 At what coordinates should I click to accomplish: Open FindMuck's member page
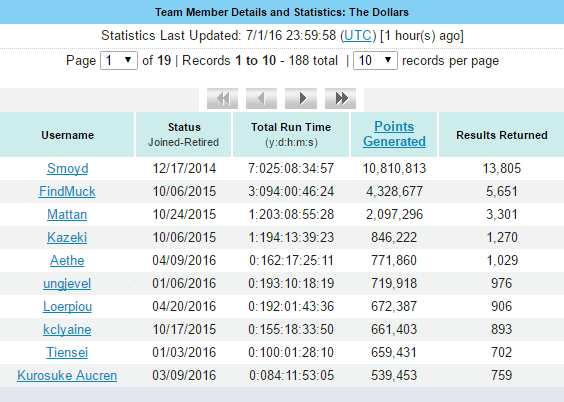(67, 191)
